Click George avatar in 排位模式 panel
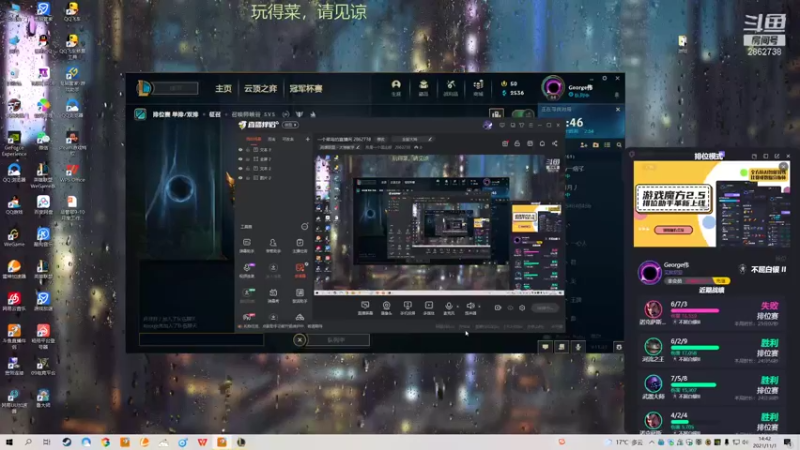 [649, 272]
